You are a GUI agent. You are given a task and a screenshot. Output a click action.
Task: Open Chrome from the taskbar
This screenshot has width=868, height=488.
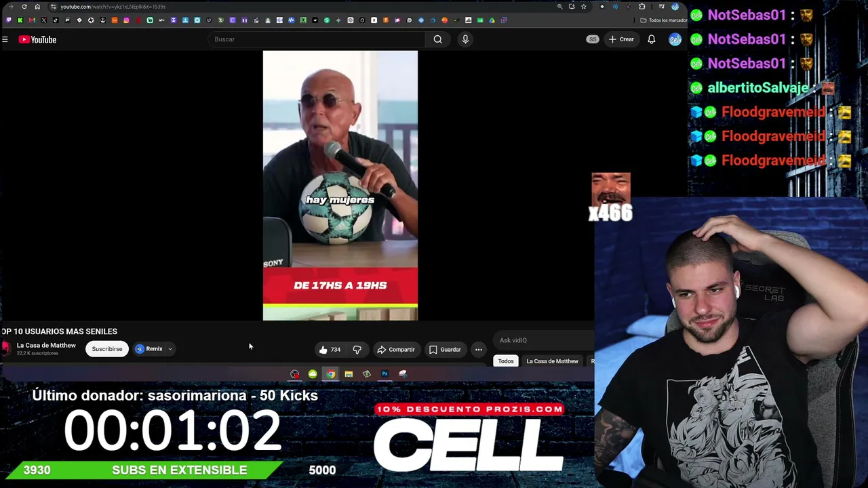[x=330, y=374]
